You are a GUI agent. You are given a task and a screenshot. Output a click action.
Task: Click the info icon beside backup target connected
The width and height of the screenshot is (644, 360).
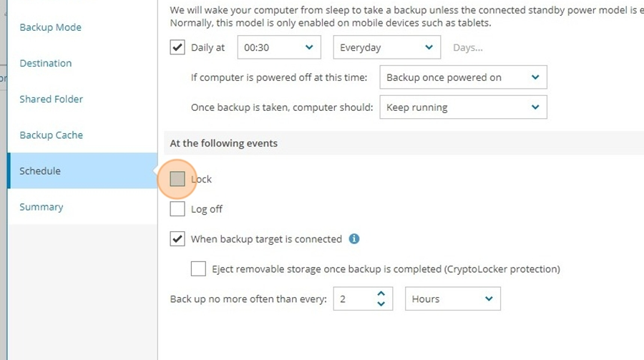click(354, 239)
